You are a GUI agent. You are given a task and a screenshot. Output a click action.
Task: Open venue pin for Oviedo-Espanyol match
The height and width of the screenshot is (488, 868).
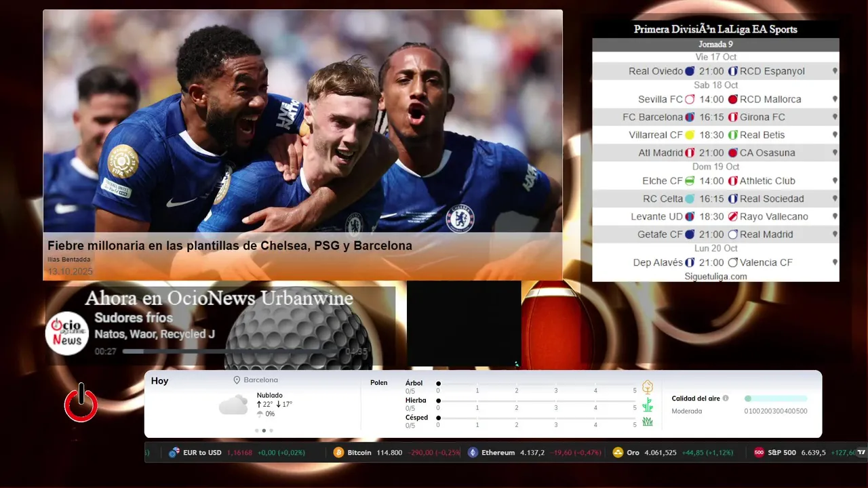pos(835,71)
